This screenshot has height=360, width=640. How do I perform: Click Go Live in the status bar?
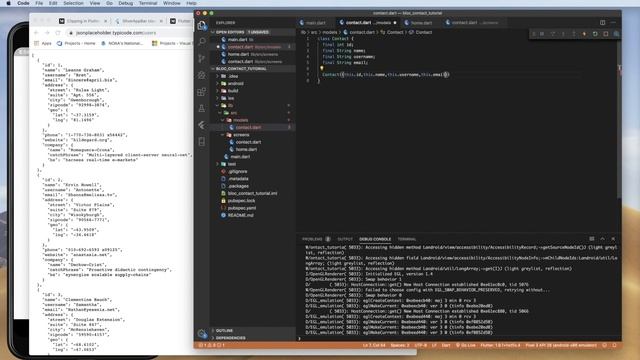click(x=466, y=345)
